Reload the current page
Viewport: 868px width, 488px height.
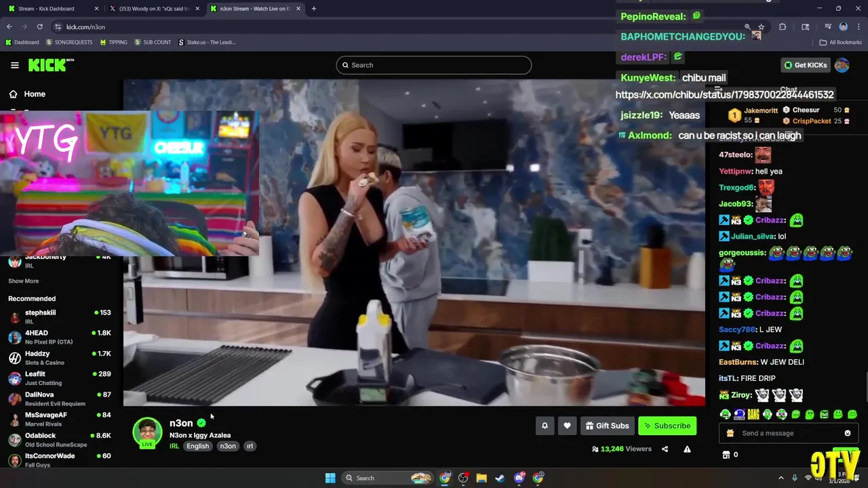(x=40, y=26)
